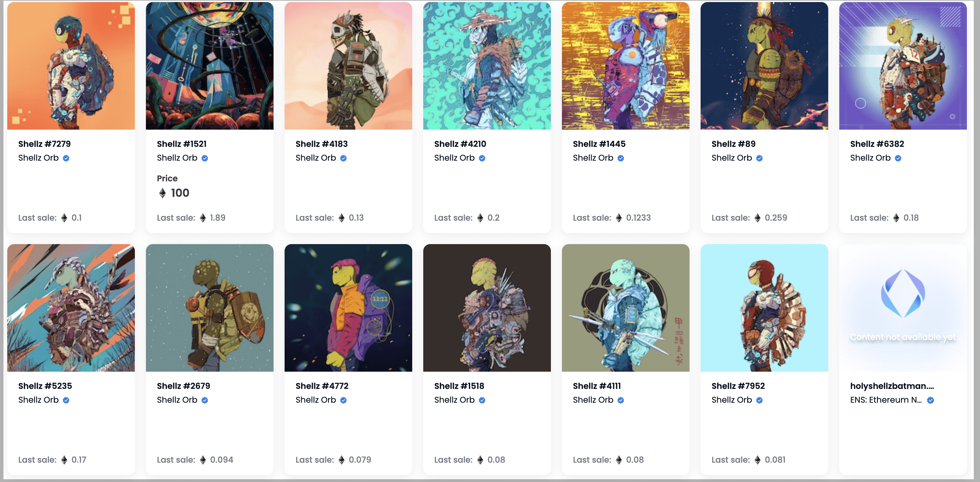View the Shellz #1445 artwork image
The image size is (980, 482).
tap(625, 66)
